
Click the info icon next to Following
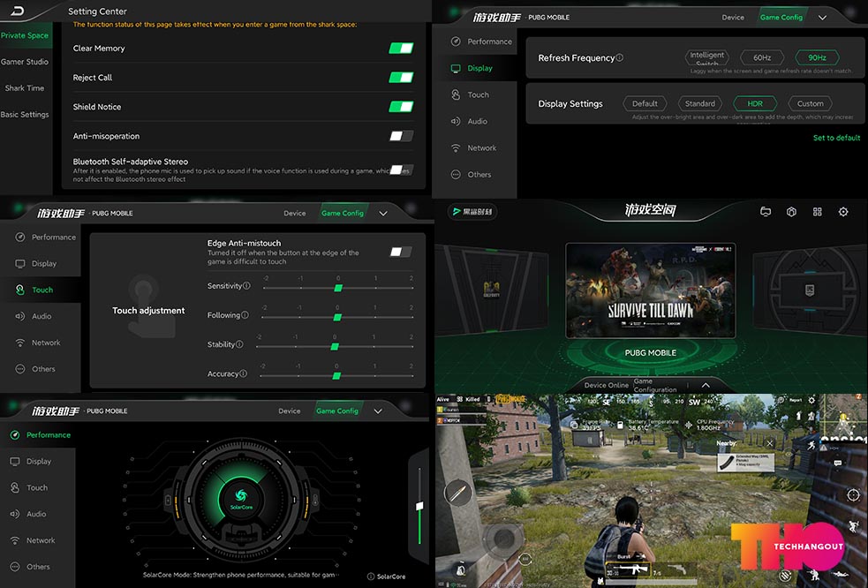(x=245, y=315)
